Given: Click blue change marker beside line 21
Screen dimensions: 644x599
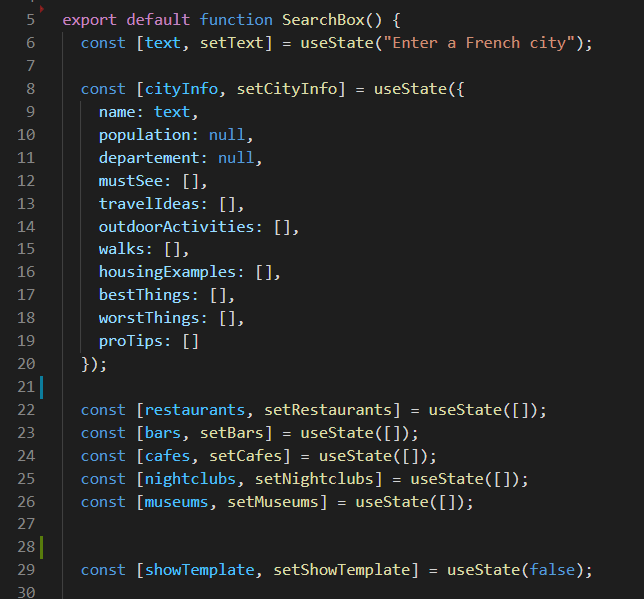Looking at the screenshot, I should [41, 387].
